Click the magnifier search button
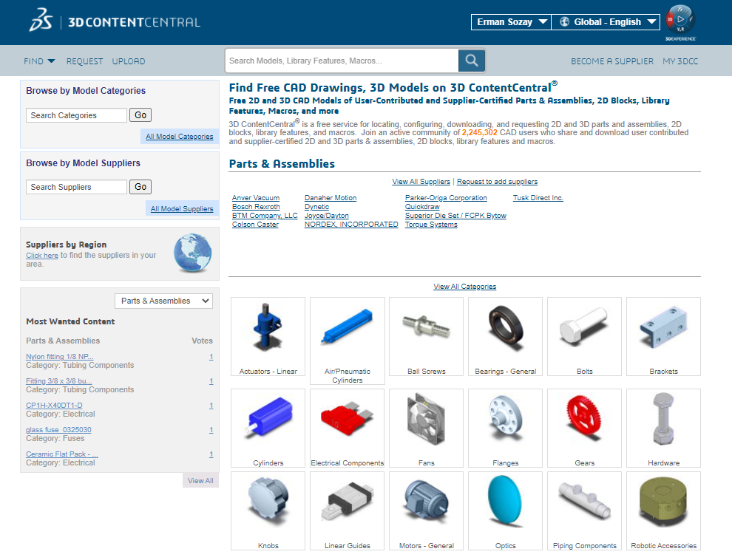Image resolution: width=732 pixels, height=560 pixels. [472, 61]
